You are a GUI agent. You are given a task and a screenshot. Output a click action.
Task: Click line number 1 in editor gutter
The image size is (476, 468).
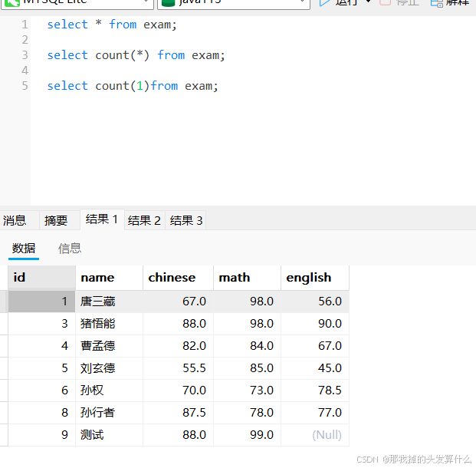pyautogui.click(x=25, y=25)
